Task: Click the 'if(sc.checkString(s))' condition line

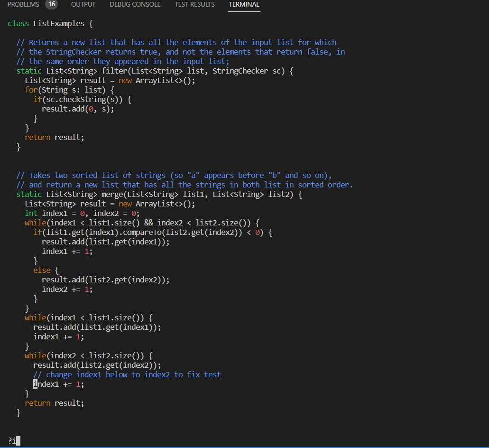Action: pos(82,99)
